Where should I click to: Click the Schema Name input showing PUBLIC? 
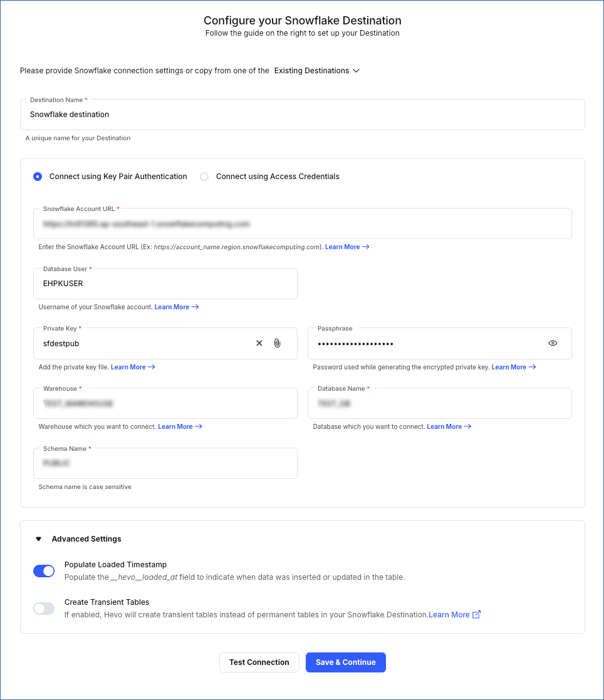[165, 463]
